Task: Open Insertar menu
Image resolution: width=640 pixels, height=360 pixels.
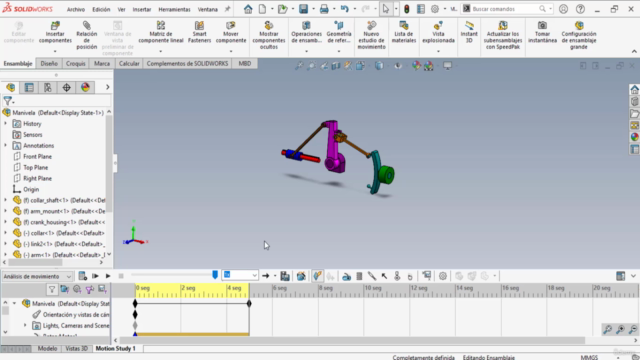Action: (142, 9)
